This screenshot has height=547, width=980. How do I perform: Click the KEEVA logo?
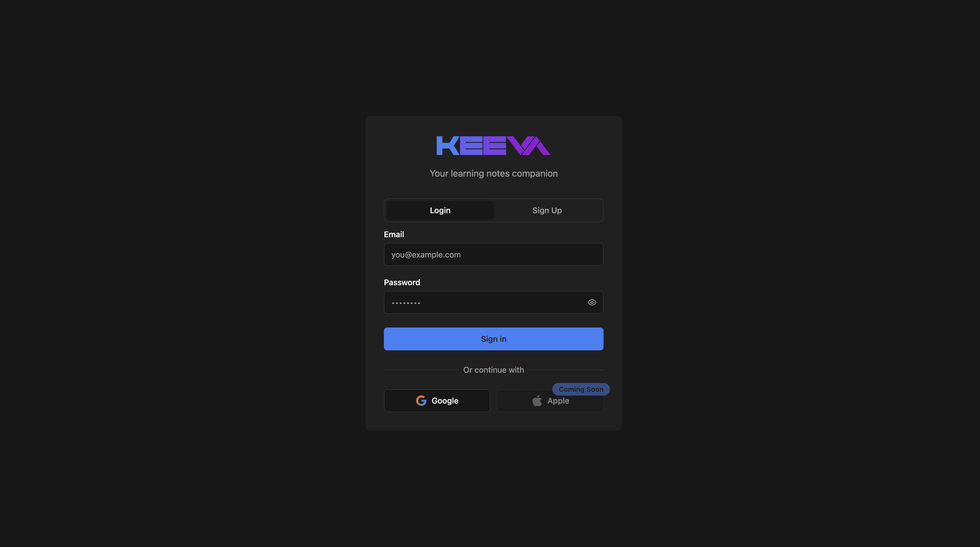[x=493, y=145]
